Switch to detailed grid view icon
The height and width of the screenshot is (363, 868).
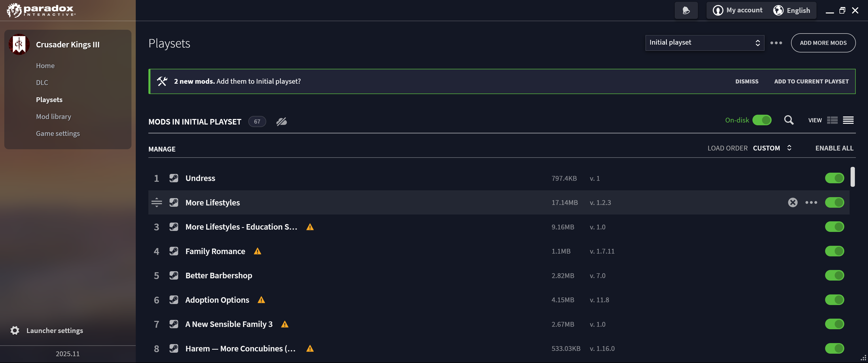coord(832,120)
